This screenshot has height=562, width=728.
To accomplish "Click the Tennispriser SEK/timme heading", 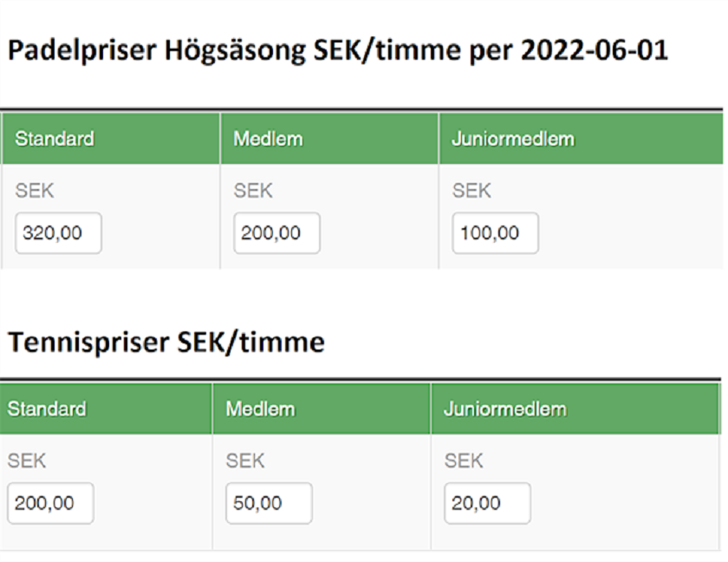I will 166,343.
